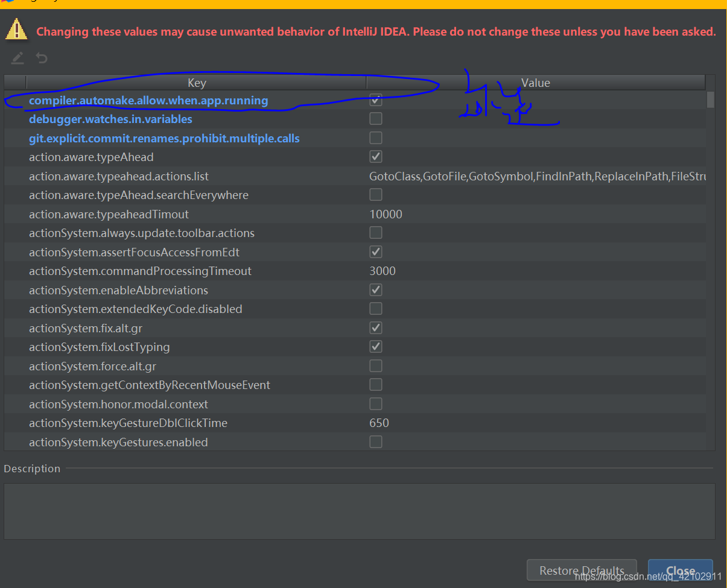The image size is (727, 588).
Task: Enable action.aware.typeAhead.searchEverywhere checkbox
Action: pos(375,195)
